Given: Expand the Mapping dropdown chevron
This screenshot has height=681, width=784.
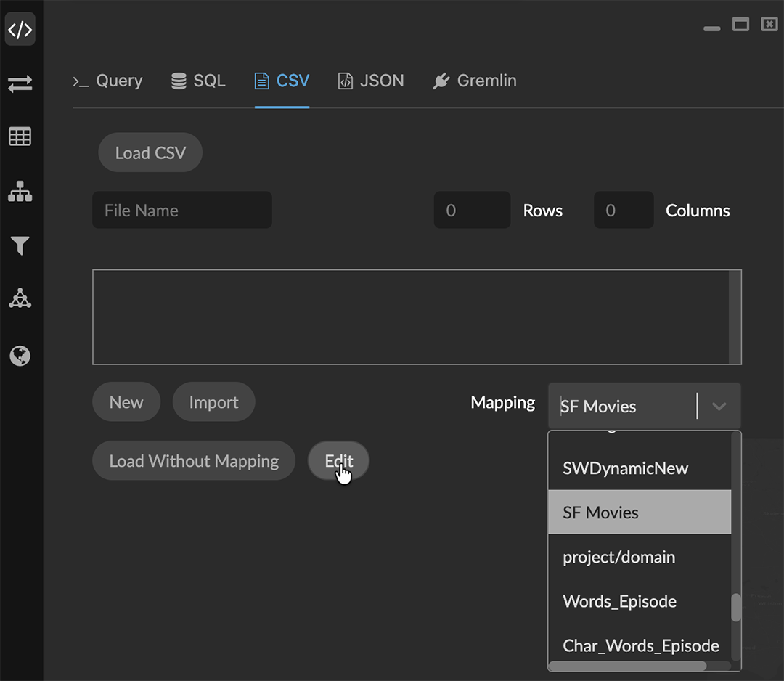Looking at the screenshot, I should point(719,407).
